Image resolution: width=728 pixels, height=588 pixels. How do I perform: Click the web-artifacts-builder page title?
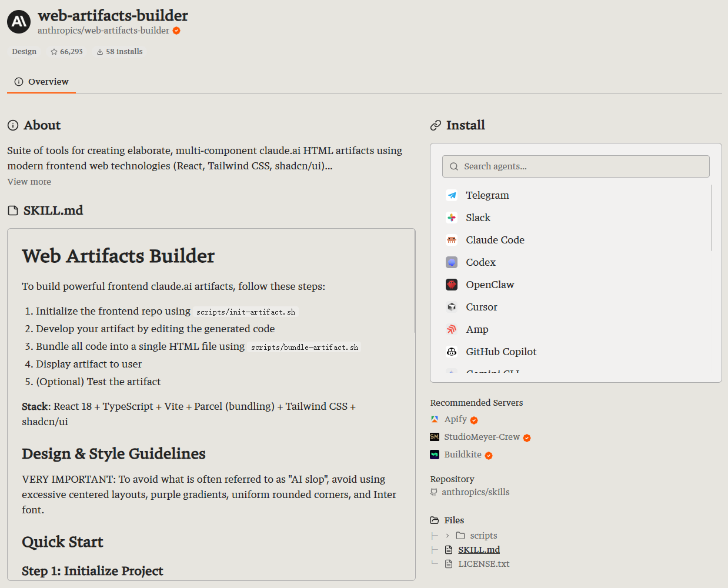coord(113,15)
